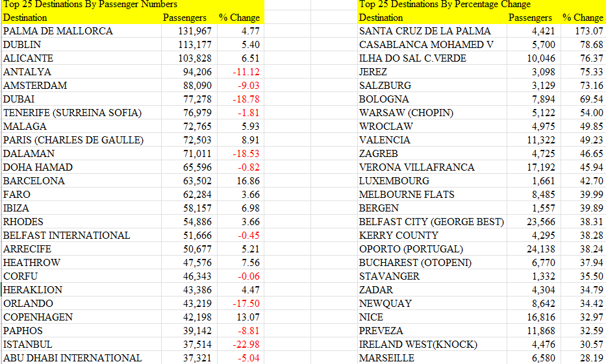
Task: Click SANTA CRUZ DE LA PALMA cell
Action: 432,31
